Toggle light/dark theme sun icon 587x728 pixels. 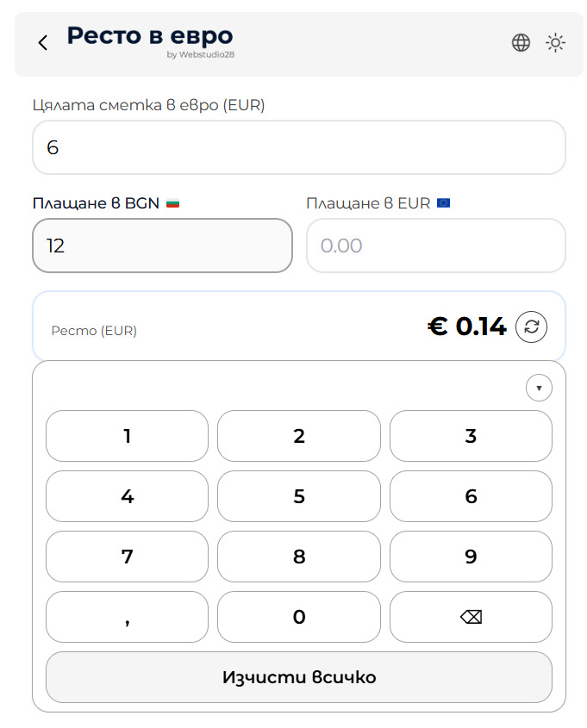(556, 42)
